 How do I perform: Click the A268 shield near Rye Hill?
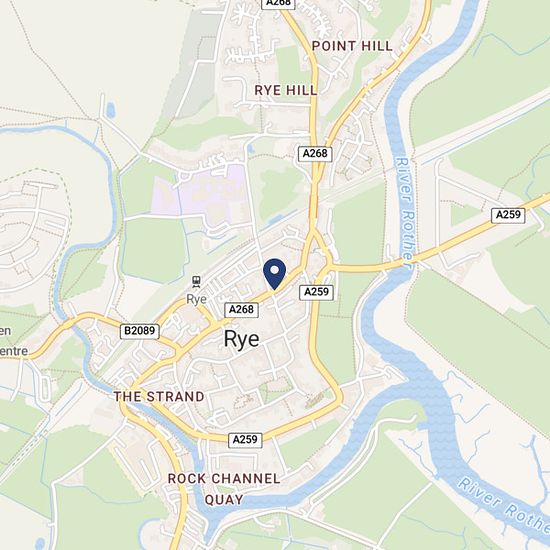click(x=315, y=154)
